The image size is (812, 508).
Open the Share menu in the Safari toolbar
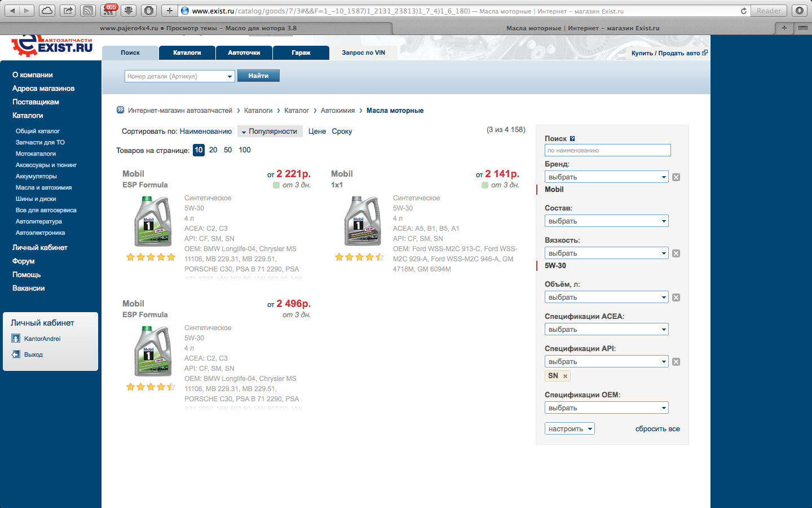coord(68,11)
